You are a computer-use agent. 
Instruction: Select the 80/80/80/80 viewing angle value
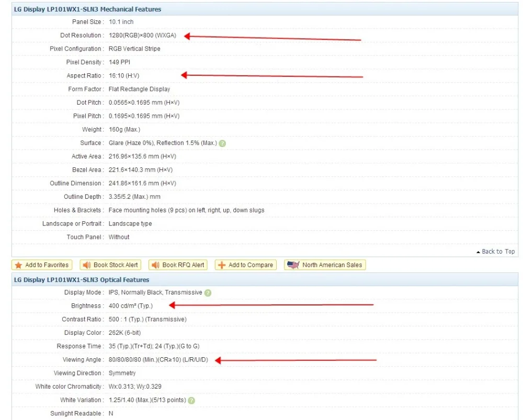click(x=158, y=360)
